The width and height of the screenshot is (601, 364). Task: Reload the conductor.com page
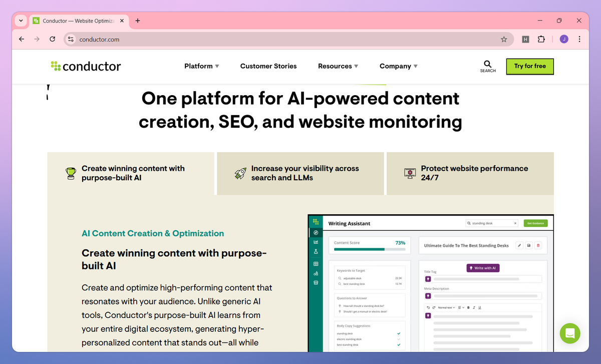pyautogui.click(x=52, y=39)
